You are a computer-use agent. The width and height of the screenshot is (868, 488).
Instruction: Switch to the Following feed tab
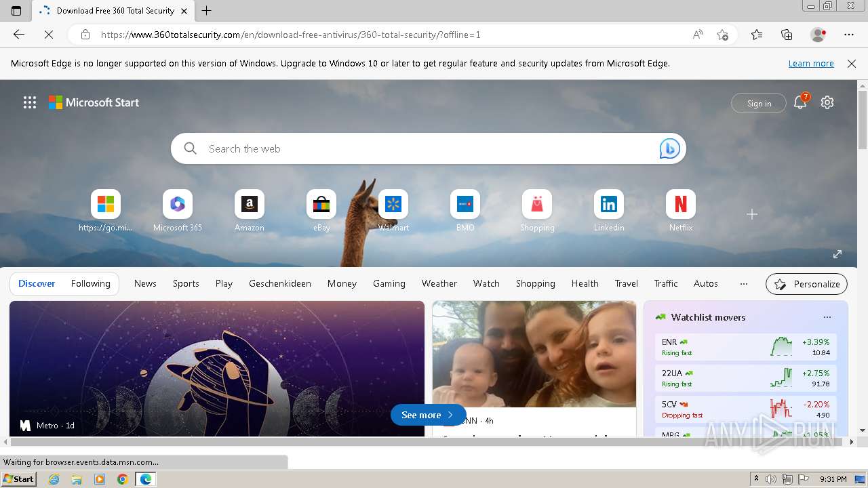pos(90,283)
